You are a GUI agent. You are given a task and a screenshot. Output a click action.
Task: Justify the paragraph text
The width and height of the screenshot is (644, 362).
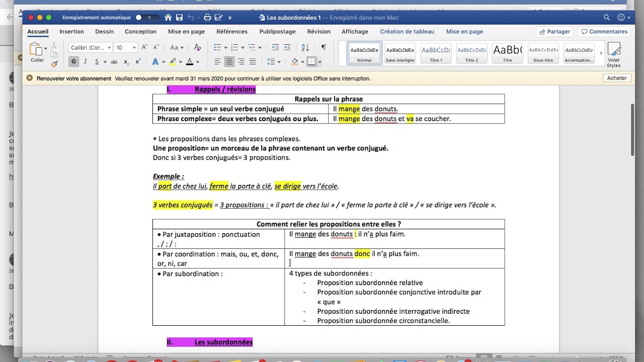(253, 62)
